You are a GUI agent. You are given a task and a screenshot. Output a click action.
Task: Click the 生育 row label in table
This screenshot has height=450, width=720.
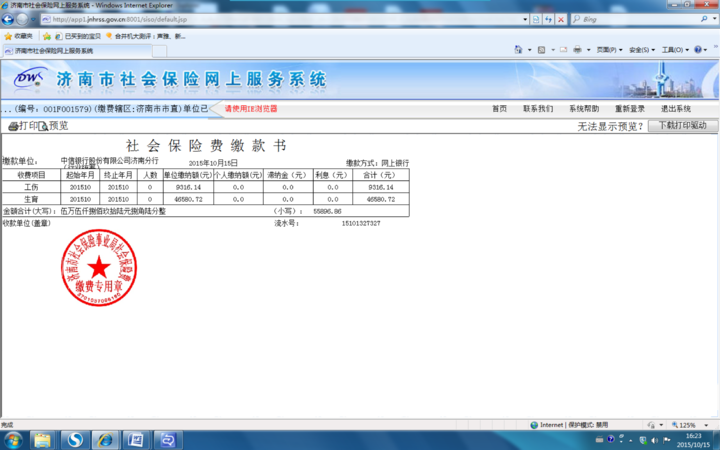(x=31, y=199)
